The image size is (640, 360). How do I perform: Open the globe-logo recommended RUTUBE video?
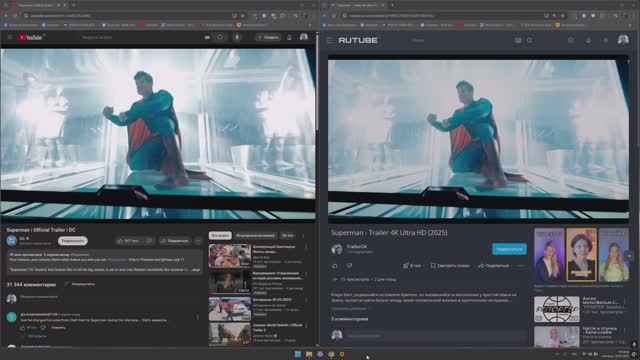[557, 309]
